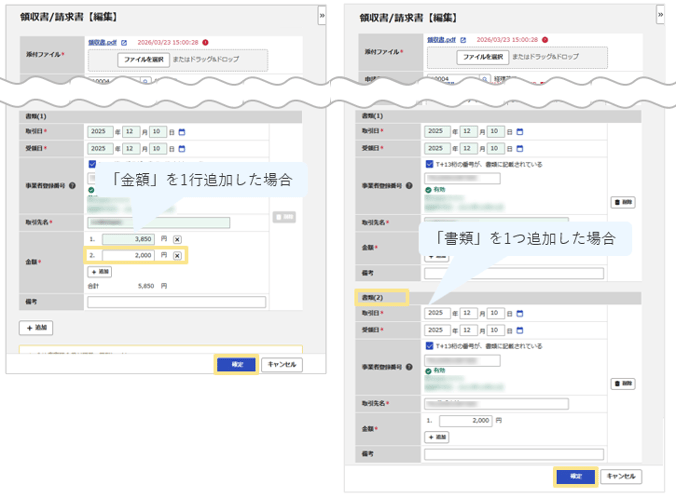Viewport: 676px width, 498px height.
Task: Click help icon next to 事業者登録番号 in left dialog
Action: pyautogui.click(x=72, y=185)
